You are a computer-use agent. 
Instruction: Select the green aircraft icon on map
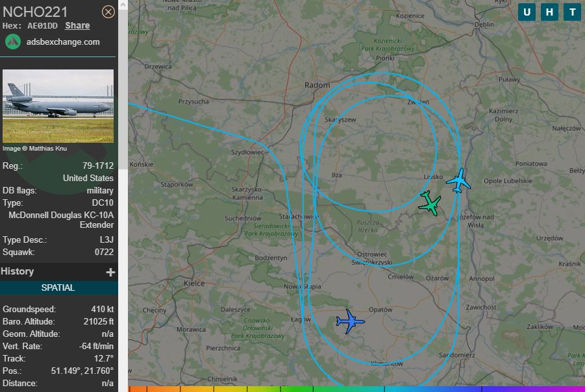430,203
